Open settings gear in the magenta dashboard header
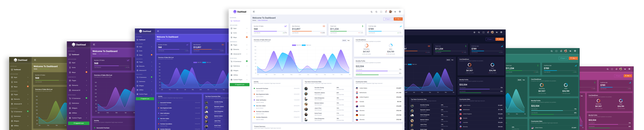Image resolution: width=644 pixels, height=130 pixels. tap(630, 69)
